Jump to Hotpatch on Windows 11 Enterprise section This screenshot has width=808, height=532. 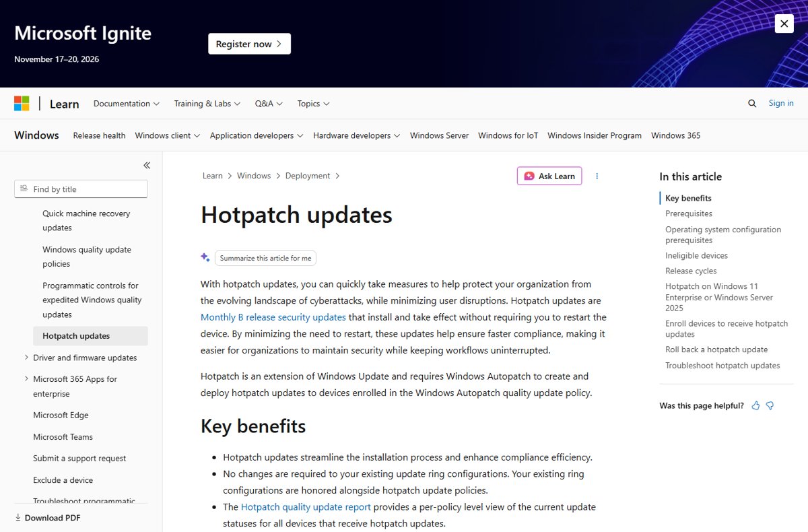coord(719,297)
